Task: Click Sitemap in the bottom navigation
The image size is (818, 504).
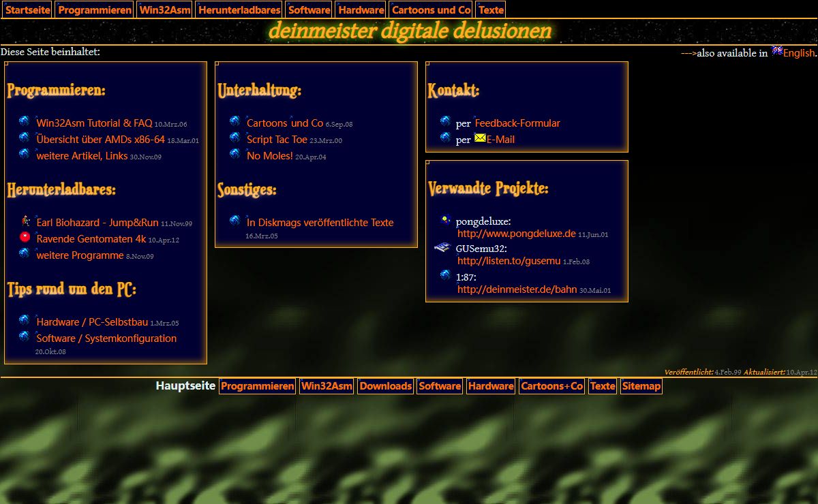Action: [x=641, y=386]
